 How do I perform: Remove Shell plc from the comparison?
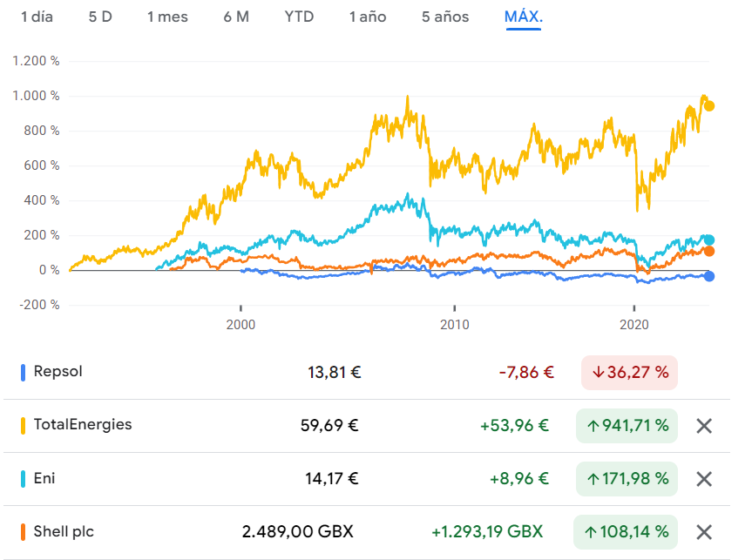pyautogui.click(x=705, y=532)
